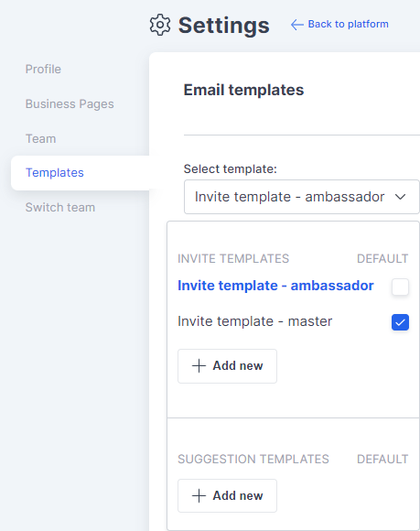Add new invite template

click(228, 366)
